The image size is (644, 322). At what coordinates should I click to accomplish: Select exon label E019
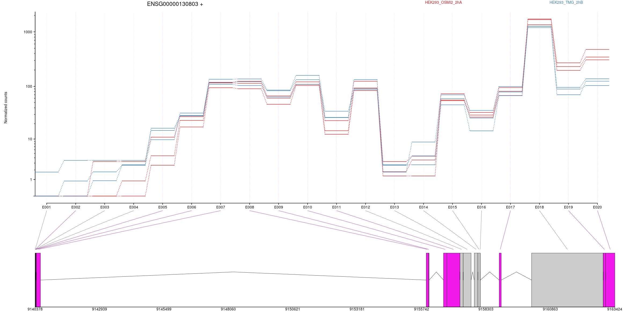pos(568,207)
